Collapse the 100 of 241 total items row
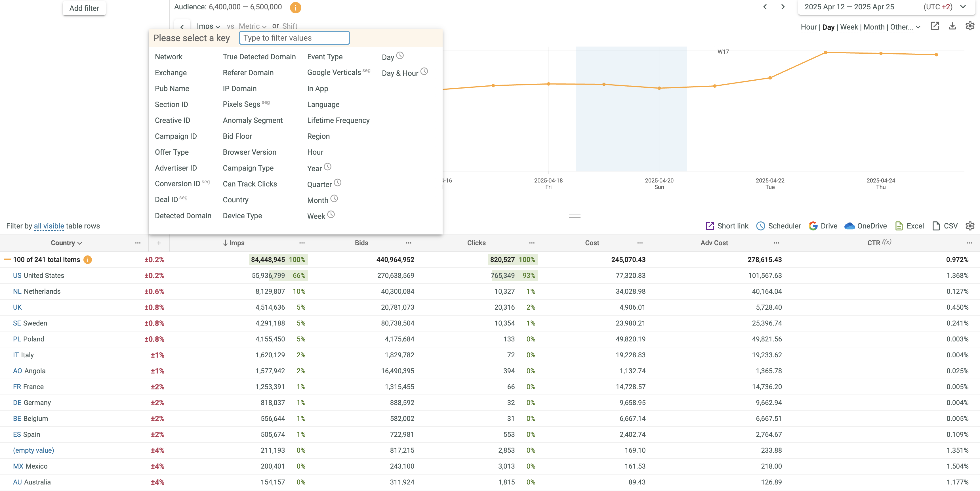This screenshot has height=491, width=980. click(x=7, y=260)
